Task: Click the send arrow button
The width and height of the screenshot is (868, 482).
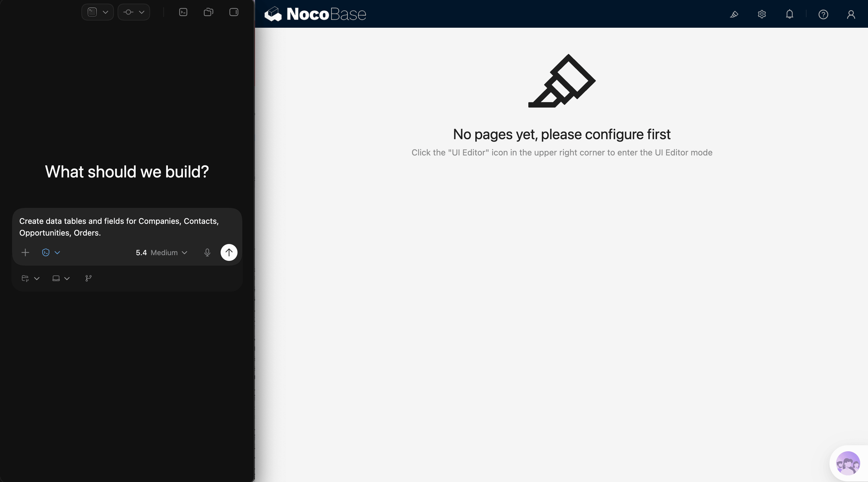Action: tap(229, 252)
